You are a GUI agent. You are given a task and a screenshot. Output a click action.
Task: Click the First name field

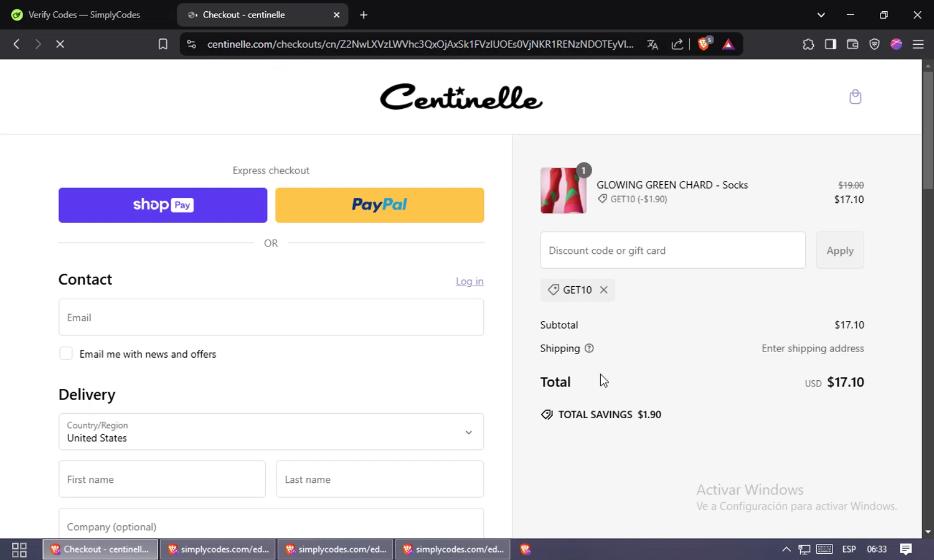pyautogui.click(x=162, y=479)
